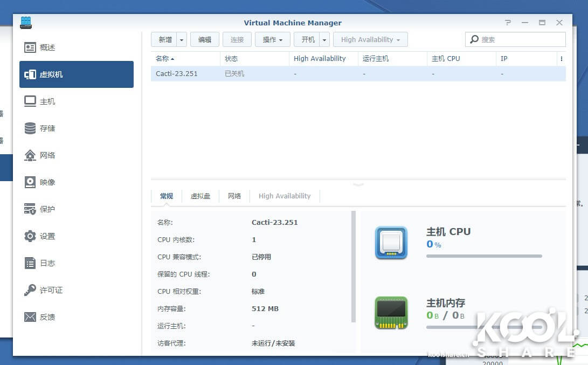Switch to the 虚拟盘 tab
The image size is (588, 365).
(200, 196)
